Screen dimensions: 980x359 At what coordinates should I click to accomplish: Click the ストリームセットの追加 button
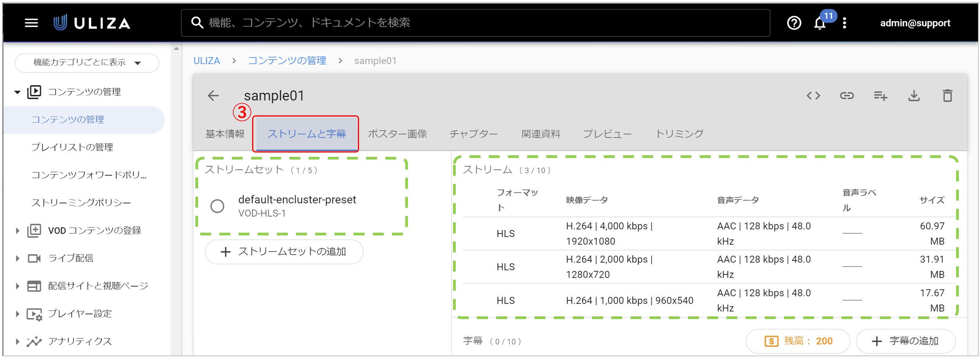coord(284,252)
